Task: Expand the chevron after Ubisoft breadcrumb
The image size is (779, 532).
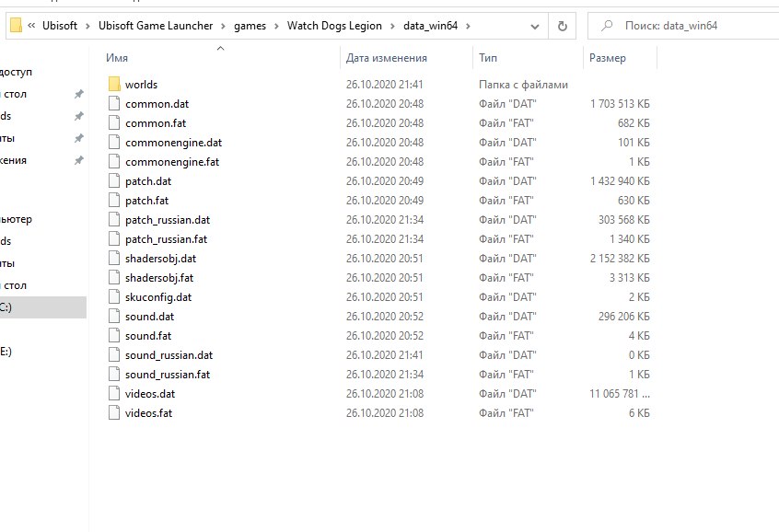Action: (87, 27)
